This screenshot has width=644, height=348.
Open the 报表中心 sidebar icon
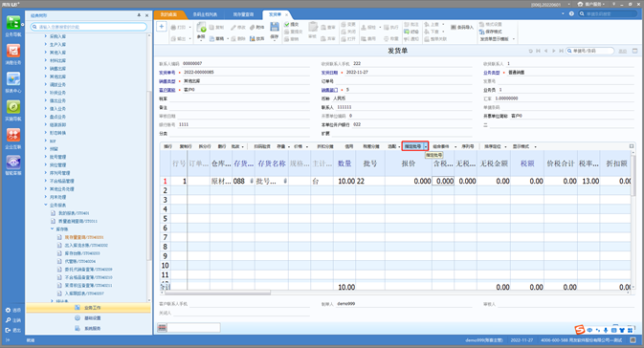point(13,79)
